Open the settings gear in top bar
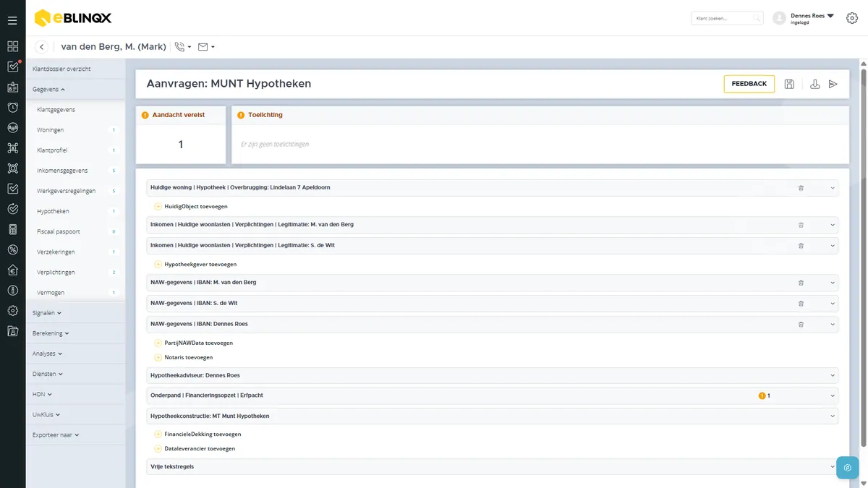The width and height of the screenshot is (868, 488). (x=851, y=19)
